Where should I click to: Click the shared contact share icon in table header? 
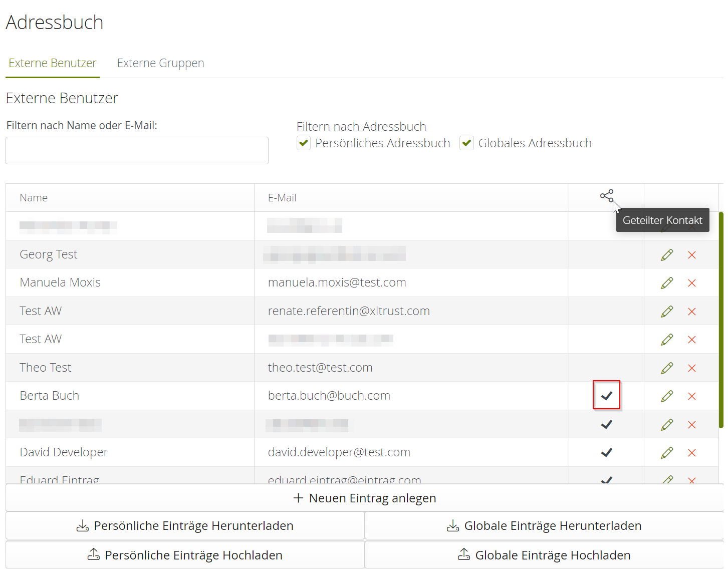[x=606, y=196]
